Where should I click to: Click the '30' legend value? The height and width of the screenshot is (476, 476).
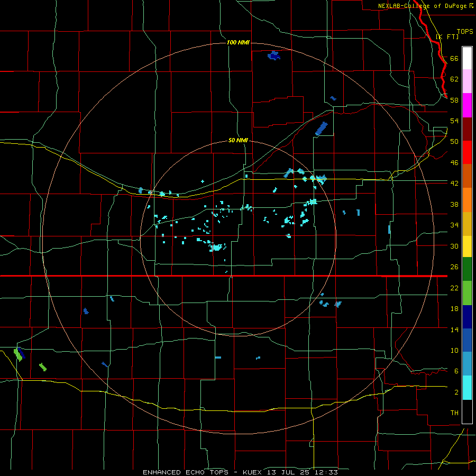454,246
